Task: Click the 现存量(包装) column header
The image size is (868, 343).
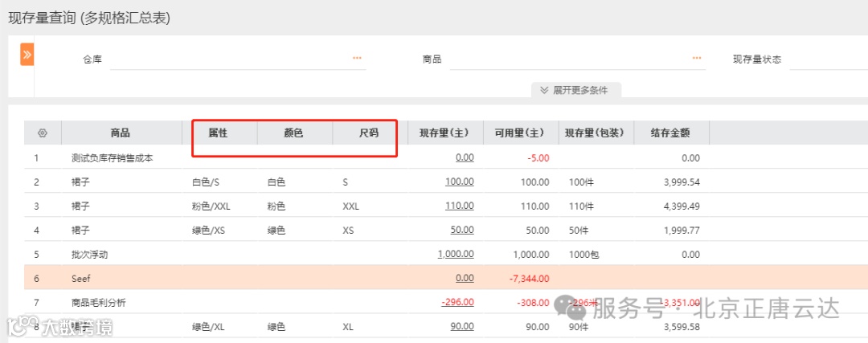Action: tap(595, 133)
